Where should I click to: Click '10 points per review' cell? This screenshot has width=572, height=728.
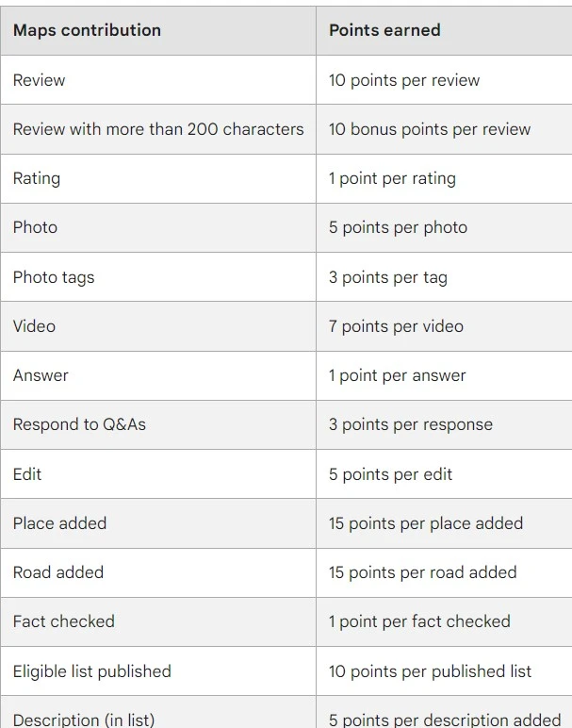[x=444, y=80]
